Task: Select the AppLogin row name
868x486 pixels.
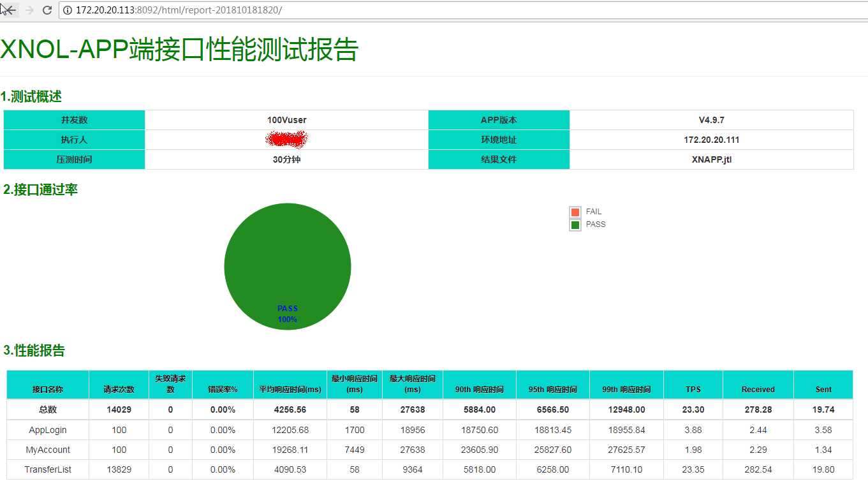Action: click(x=48, y=430)
